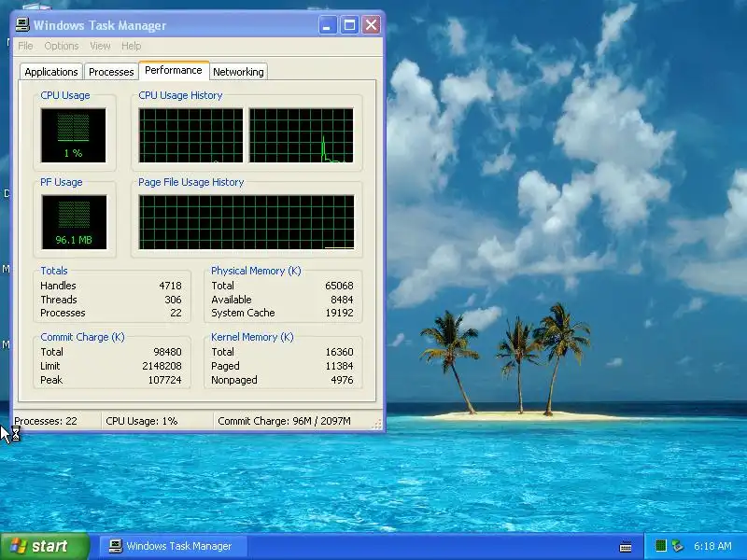Click the 6:18 AM system clock
This screenshot has width=747, height=560.
(712, 546)
